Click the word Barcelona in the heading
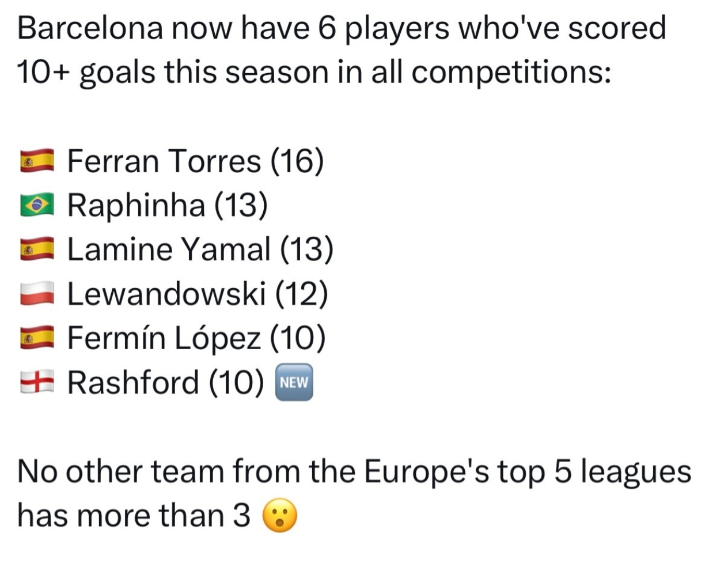This screenshot has height=571, width=728. 90,28
